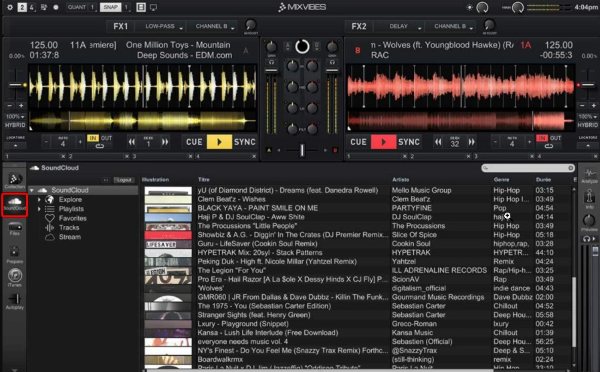Open the SoundCloud source in sidebar
Screen dimensions: 600x372
click(15, 204)
